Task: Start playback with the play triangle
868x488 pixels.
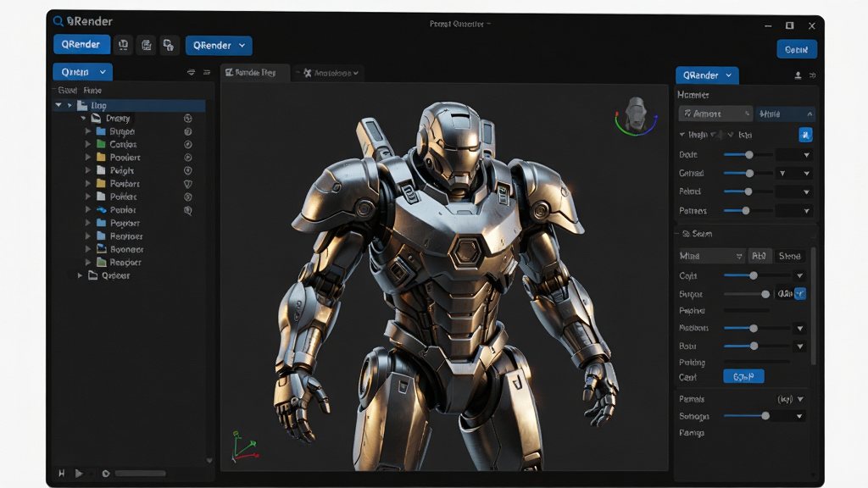Action: point(79,474)
